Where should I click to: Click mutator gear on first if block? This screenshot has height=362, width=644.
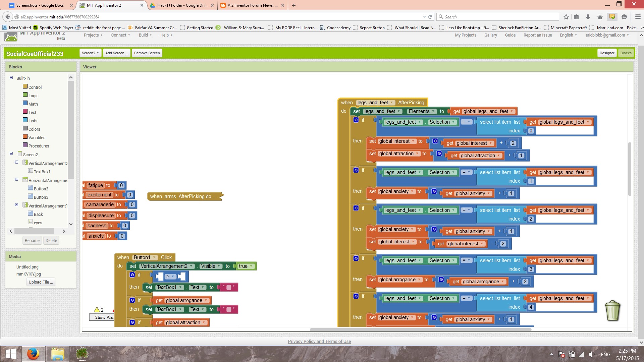(x=356, y=120)
